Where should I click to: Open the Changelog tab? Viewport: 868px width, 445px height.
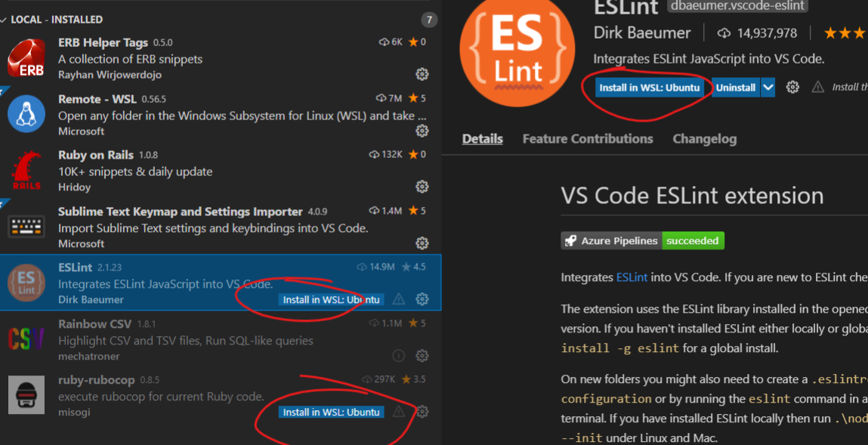(704, 138)
